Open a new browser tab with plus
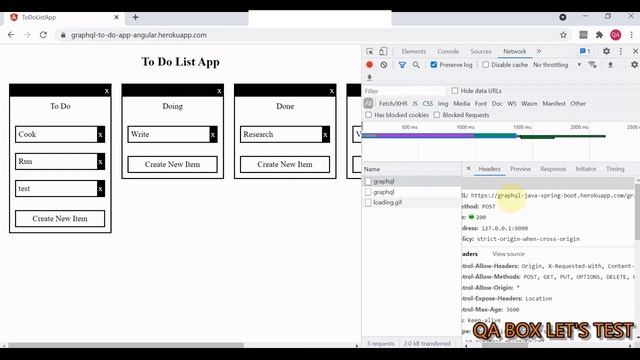 pos(136,17)
